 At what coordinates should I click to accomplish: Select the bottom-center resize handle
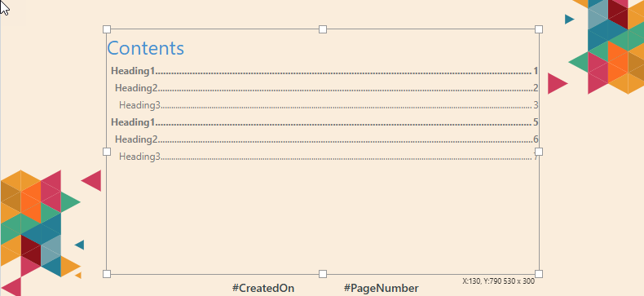323,274
